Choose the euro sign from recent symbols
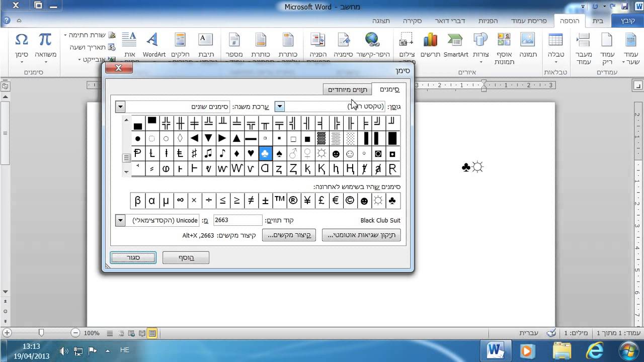The width and height of the screenshot is (644, 362). point(336,201)
